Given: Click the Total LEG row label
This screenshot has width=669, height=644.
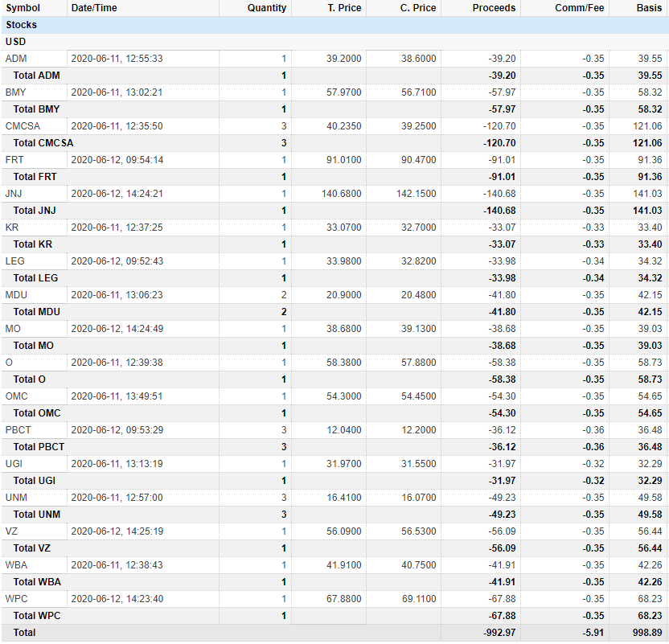Looking at the screenshot, I should [x=35, y=278].
